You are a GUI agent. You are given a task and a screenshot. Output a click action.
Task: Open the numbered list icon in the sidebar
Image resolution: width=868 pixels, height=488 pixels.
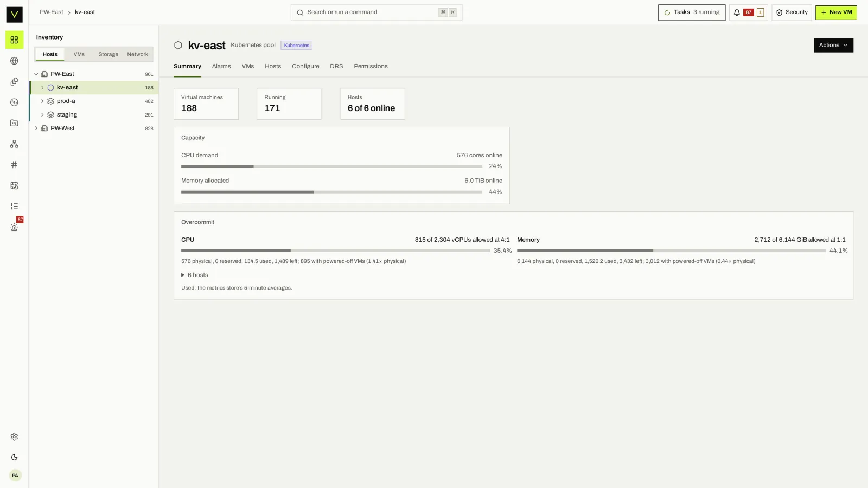tap(14, 207)
